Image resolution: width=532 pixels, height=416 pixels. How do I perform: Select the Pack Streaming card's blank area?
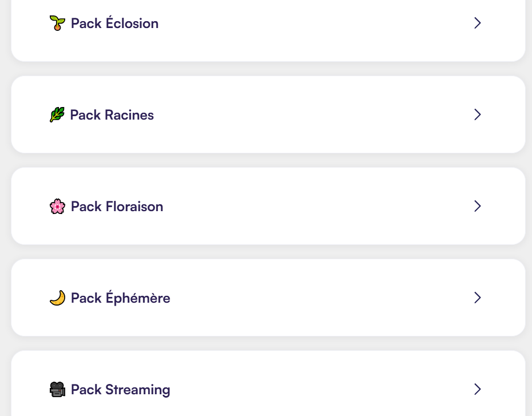305,390
